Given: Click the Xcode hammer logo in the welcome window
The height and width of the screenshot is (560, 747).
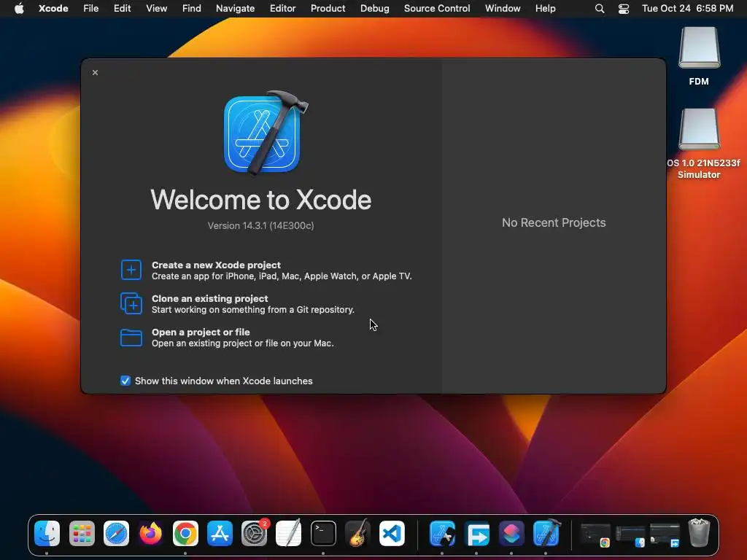Looking at the screenshot, I should coord(265,133).
